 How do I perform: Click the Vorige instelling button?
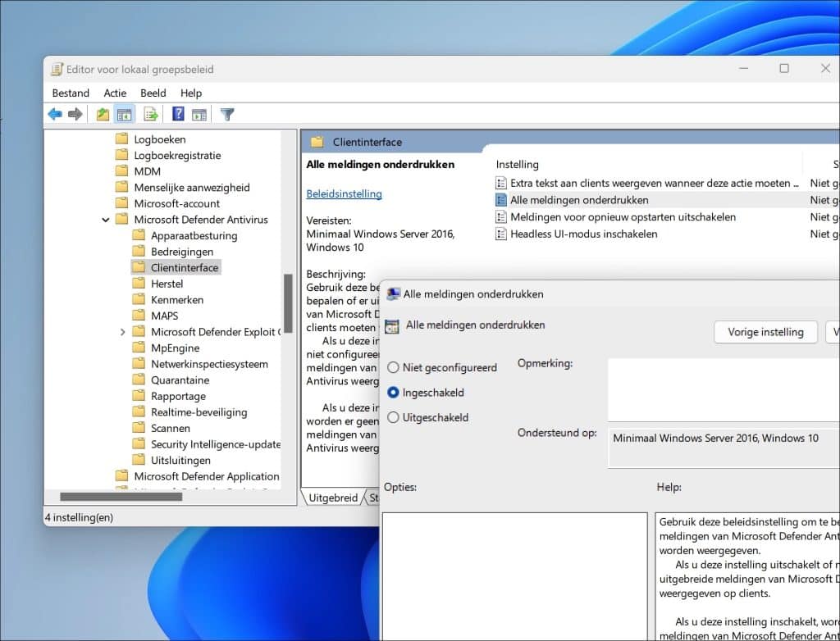point(765,332)
